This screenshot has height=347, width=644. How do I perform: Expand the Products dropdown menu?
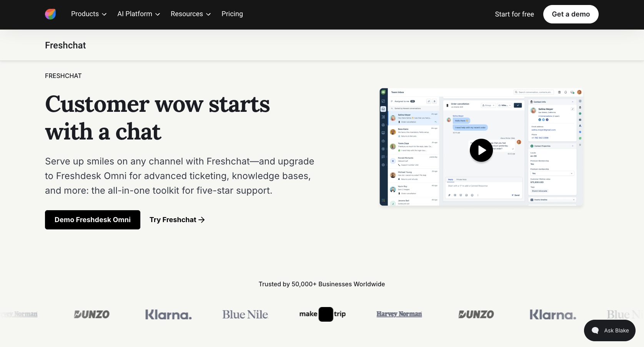click(89, 14)
